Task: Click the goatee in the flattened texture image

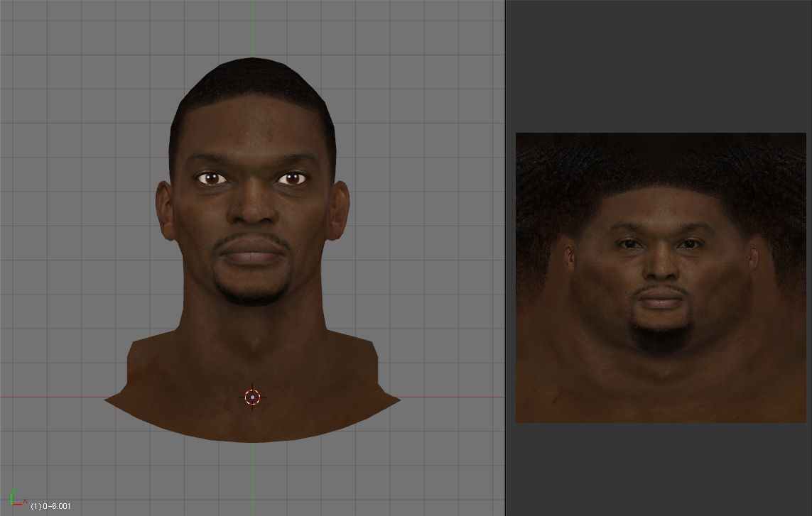Action: coord(662,334)
